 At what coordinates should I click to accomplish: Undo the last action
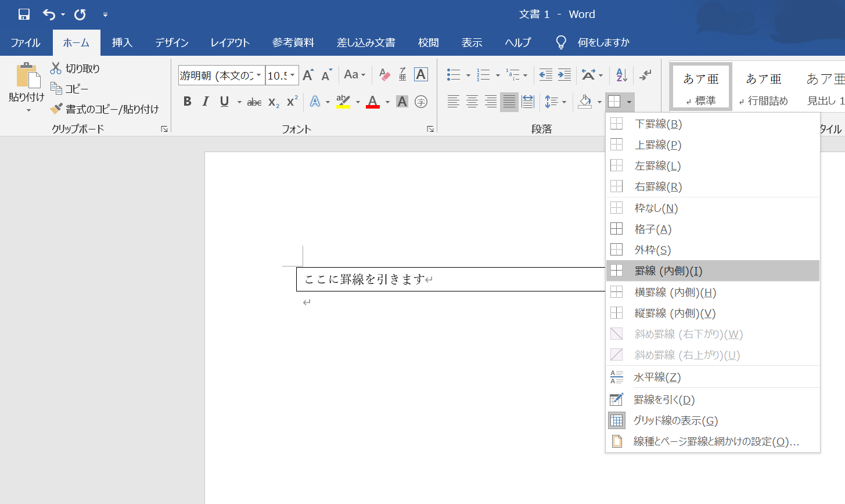click(49, 14)
